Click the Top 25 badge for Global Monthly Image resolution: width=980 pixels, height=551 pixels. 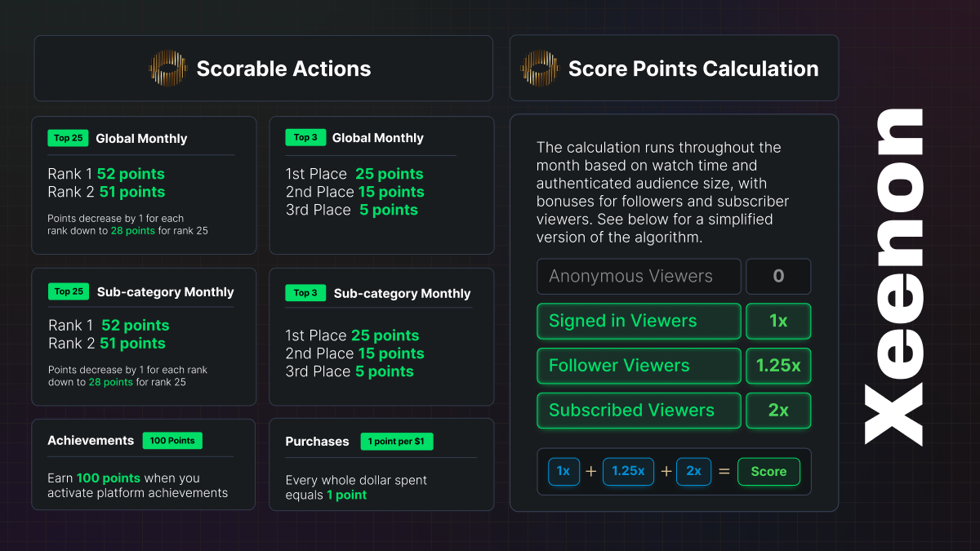click(68, 138)
